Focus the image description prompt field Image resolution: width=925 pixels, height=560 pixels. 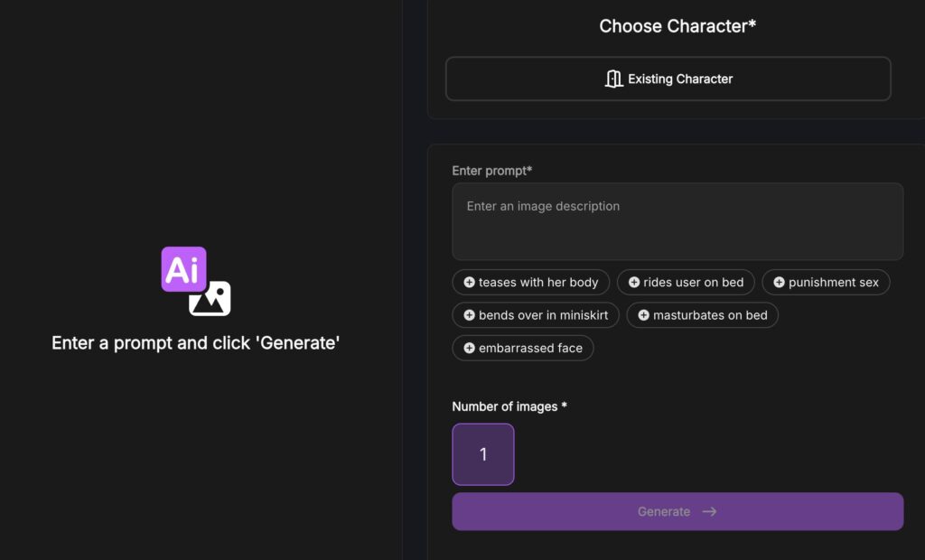pyautogui.click(x=677, y=221)
